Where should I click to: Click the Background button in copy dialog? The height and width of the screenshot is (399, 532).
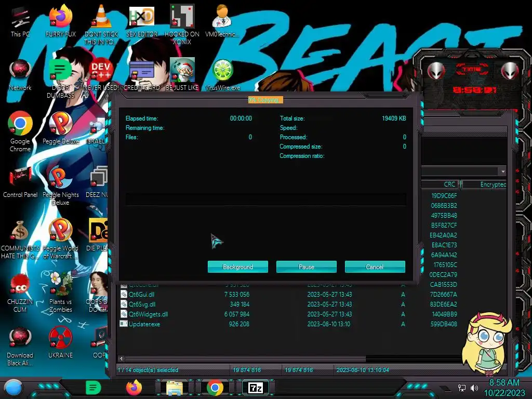tap(238, 267)
